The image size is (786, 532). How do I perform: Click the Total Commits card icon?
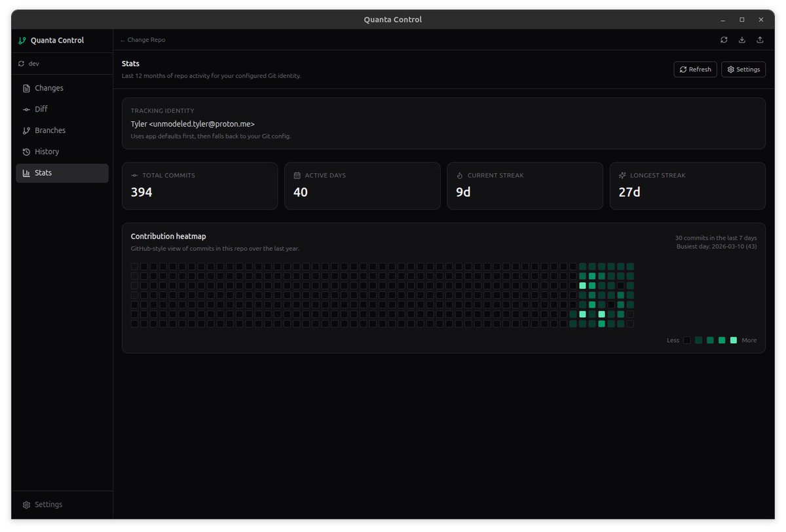click(134, 176)
